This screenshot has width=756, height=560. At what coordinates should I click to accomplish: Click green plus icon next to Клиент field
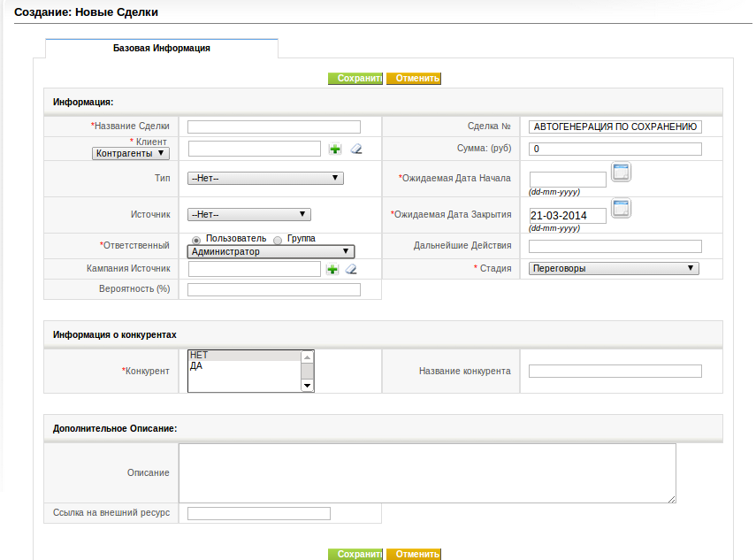click(x=334, y=149)
